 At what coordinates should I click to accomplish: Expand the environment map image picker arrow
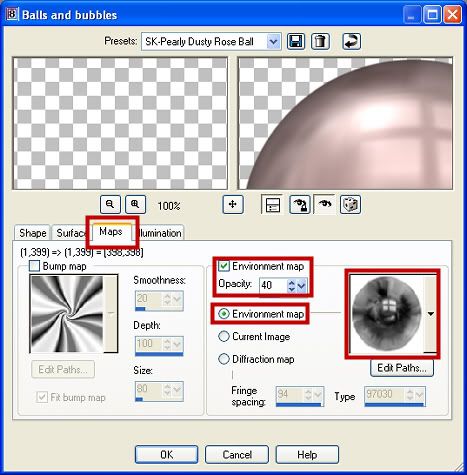[430, 313]
